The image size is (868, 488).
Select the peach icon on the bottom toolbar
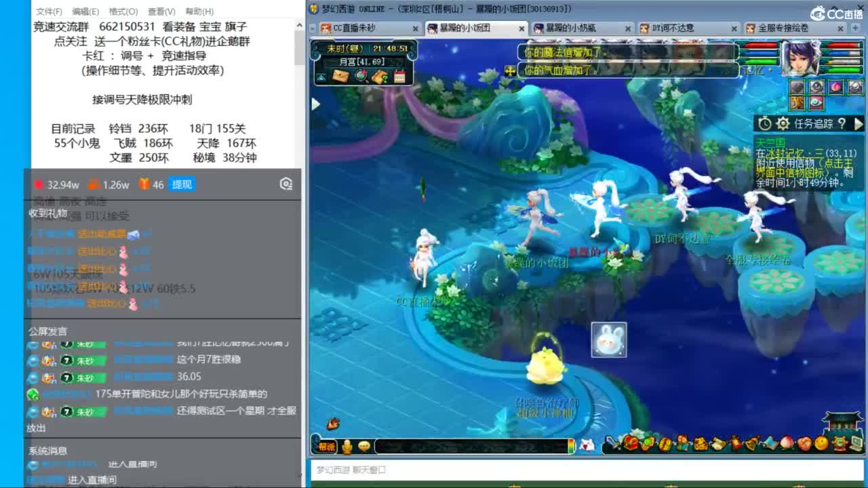click(x=785, y=443)
